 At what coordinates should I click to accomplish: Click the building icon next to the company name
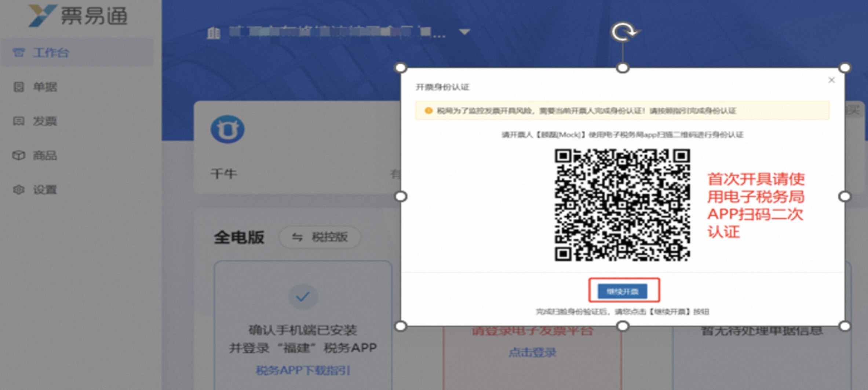214,33
